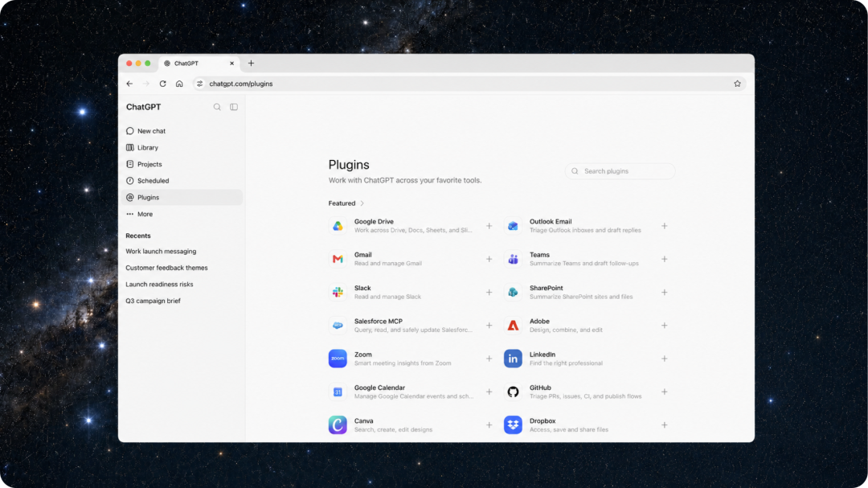
Task: Click the GitHub plugin name text
Action: point(540,388)
